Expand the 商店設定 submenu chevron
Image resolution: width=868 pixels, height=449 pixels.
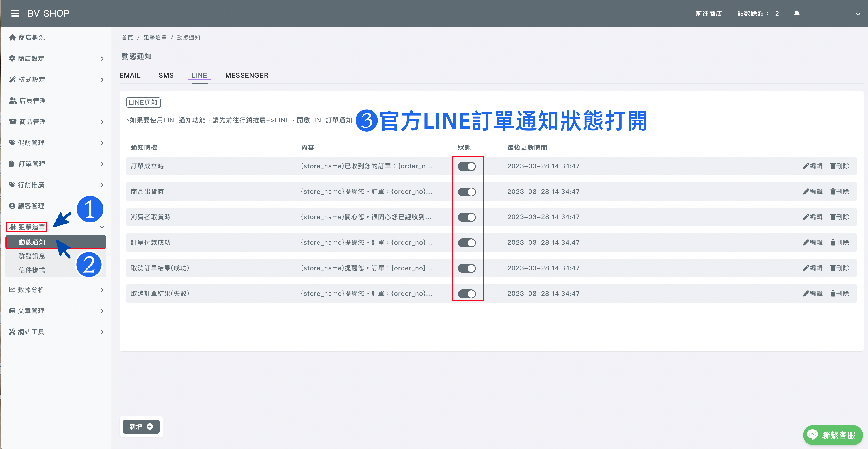tap(102, 59)
